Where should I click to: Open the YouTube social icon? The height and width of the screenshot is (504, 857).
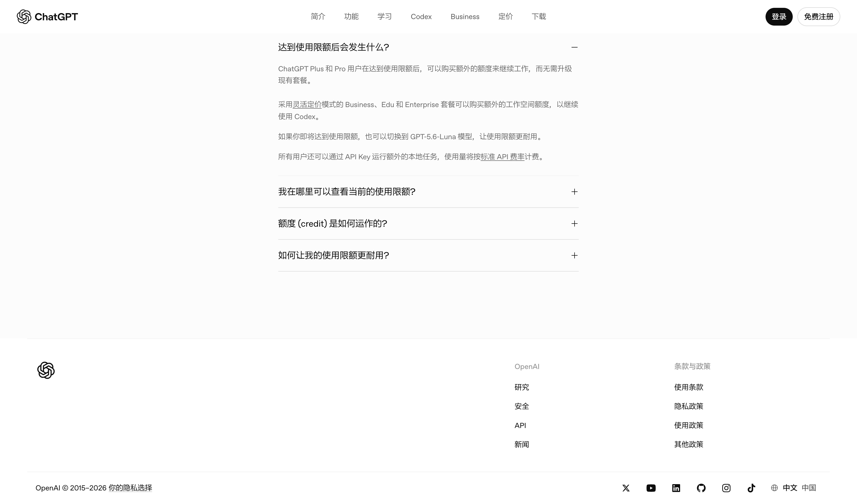(651, 488)
